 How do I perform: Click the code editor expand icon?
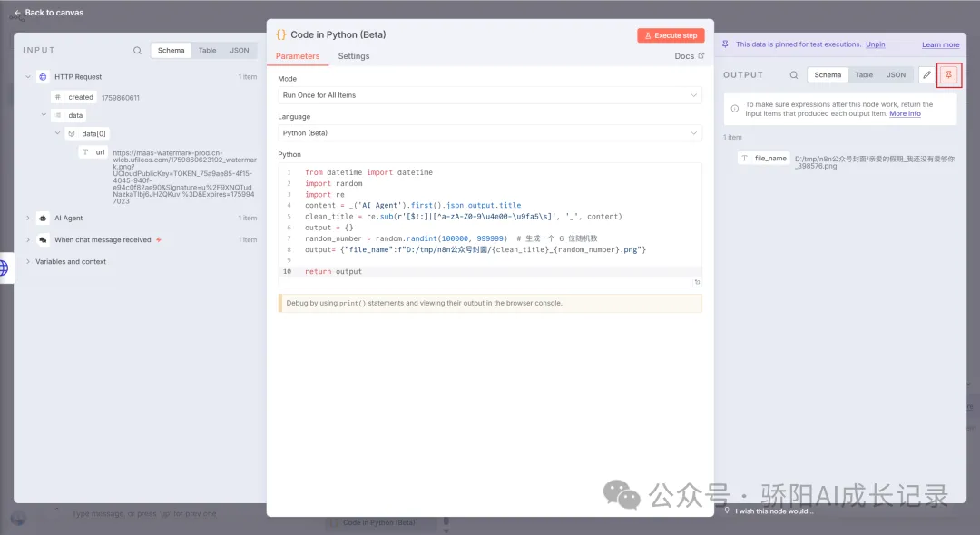[697, 282]
